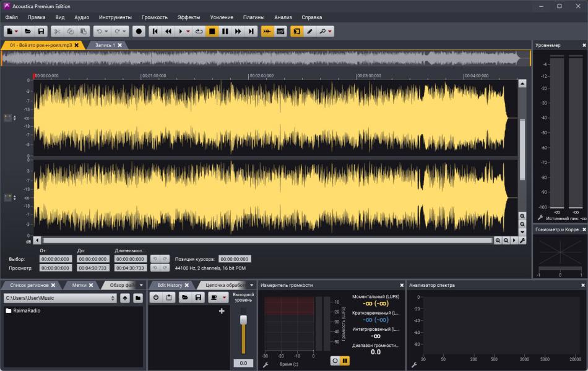Click the Fast Forward button
This screenshot has width=588, height=371.
pyautogui.click(x=238, y=32)
